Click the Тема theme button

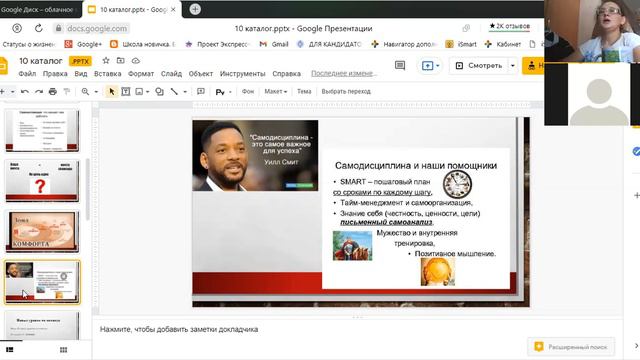coord(304,91)
